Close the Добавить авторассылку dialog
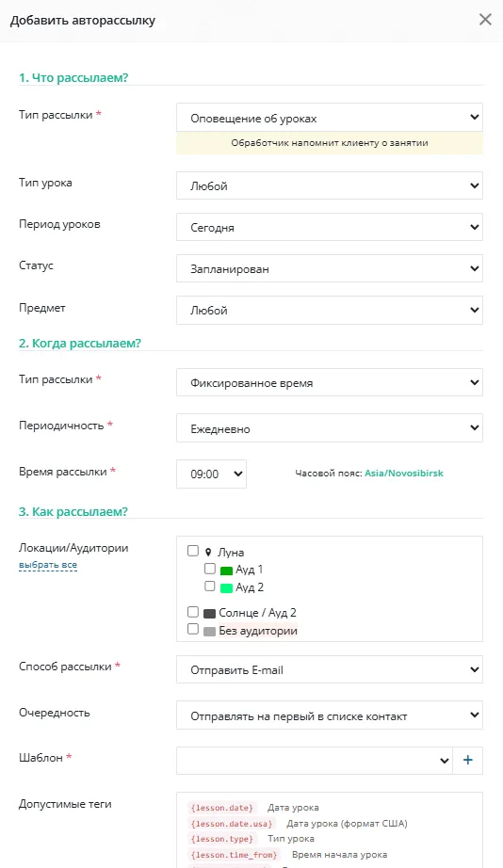Image resolution: width=503 pixels, height=868 pixels. (485, 20)
